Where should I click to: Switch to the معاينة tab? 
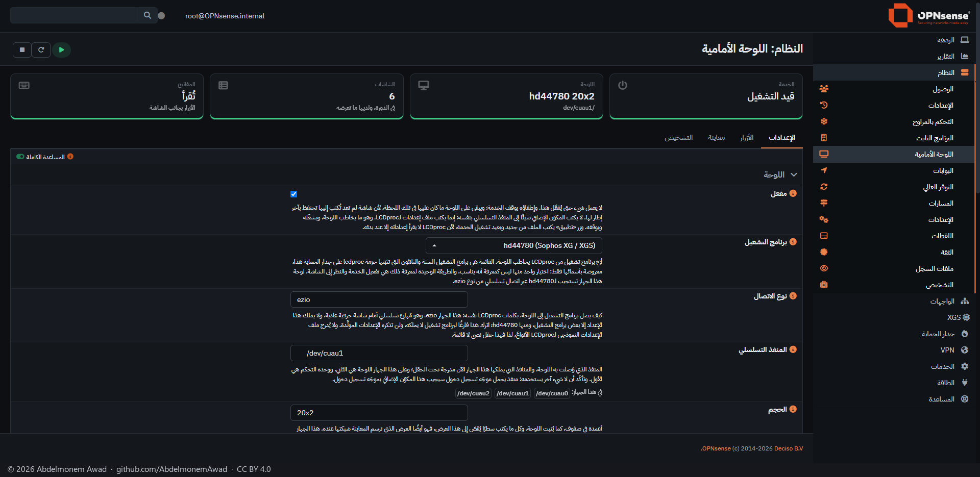(x=717, y=138)
